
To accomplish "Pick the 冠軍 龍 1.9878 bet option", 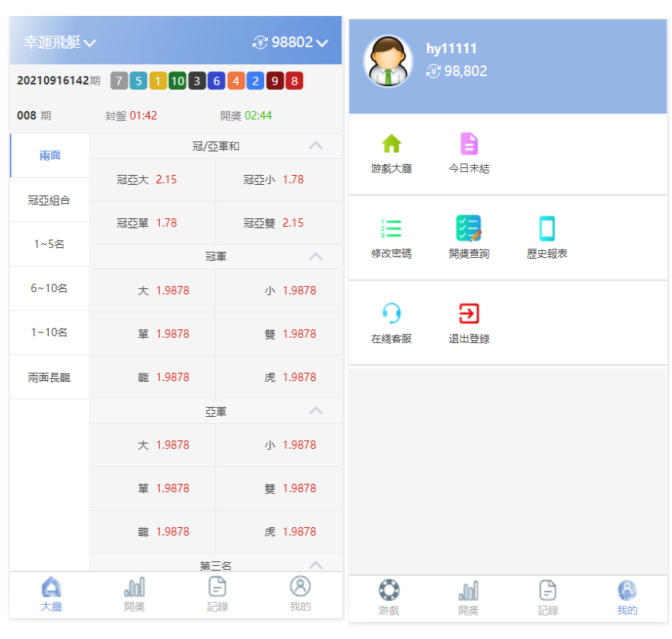I will pos(152,377).
